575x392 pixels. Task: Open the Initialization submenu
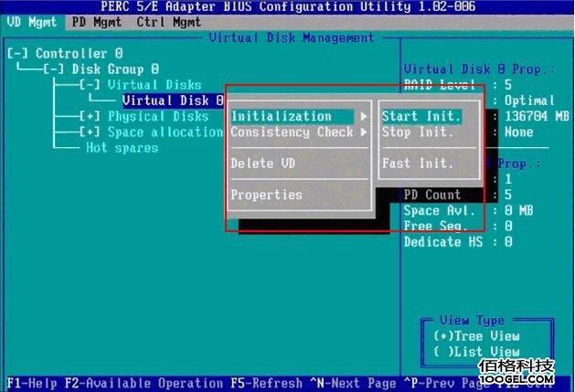click(x=293, y=117)
